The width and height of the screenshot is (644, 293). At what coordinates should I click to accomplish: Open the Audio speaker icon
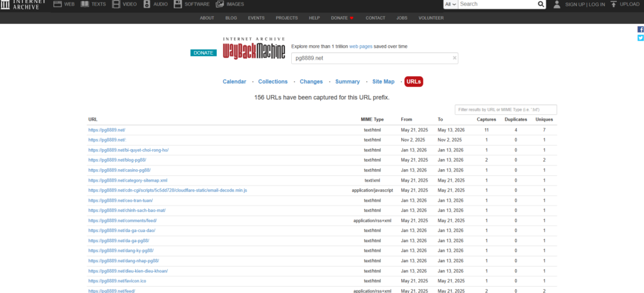tap(147, 4)
